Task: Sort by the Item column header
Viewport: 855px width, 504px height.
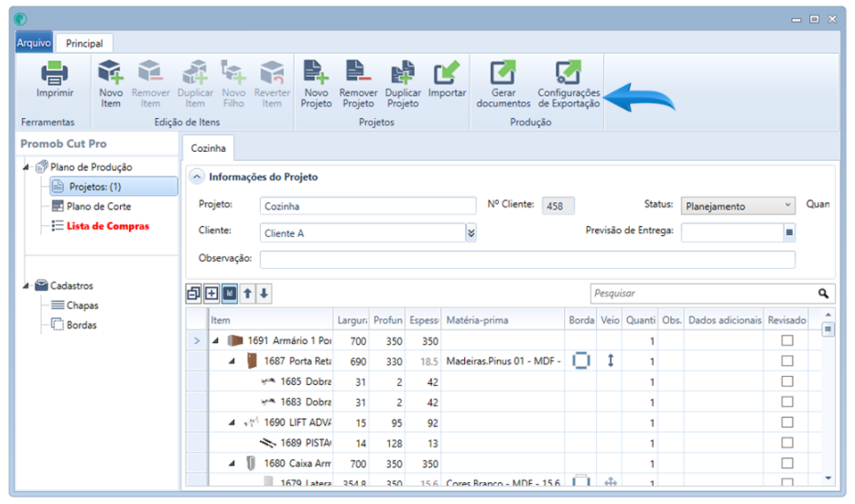Action: coord(271,320)
